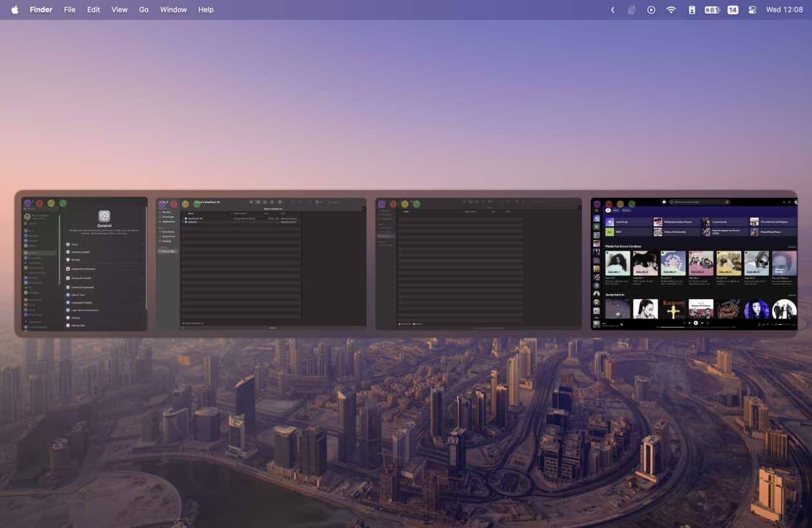Viewport: 812px width, 528px height.
Task: Fullscreen Spotify using green thumbnail button
Action: pos(632,204)
